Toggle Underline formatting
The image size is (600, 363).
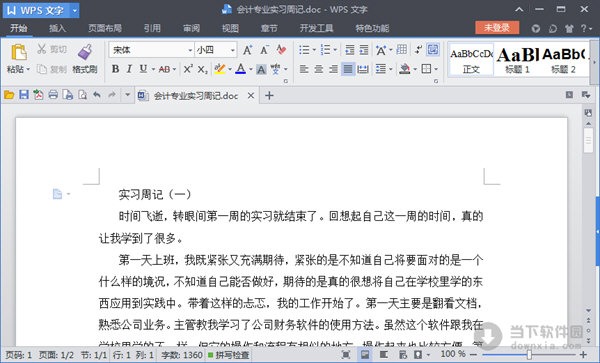[x=143, y=69]
